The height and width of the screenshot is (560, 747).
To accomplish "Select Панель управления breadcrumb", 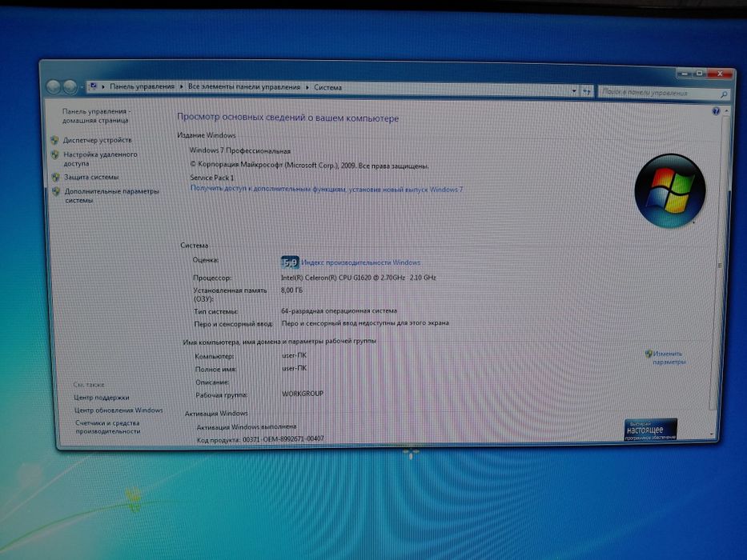I will pyautogui.click(x=142, y=86).
